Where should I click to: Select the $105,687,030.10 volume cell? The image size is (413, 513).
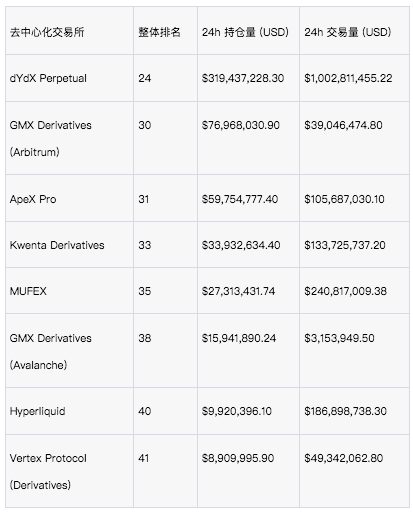click(344, 199)
